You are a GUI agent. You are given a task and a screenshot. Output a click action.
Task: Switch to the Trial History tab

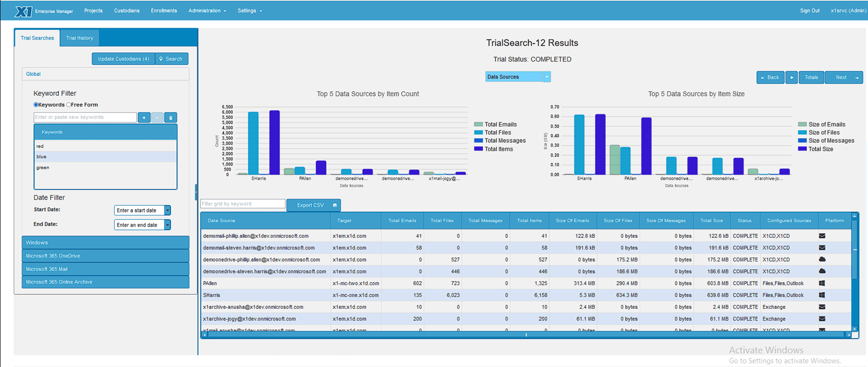pos(79,38)
